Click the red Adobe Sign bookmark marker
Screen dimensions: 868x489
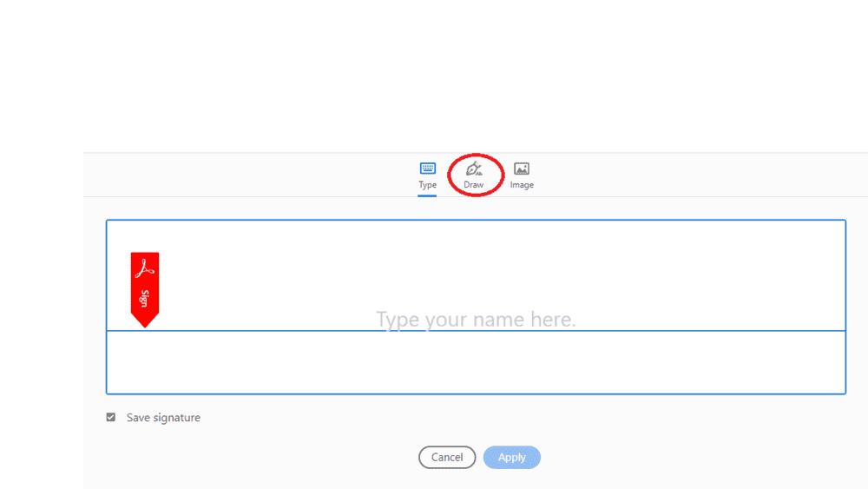pos(145,289)
